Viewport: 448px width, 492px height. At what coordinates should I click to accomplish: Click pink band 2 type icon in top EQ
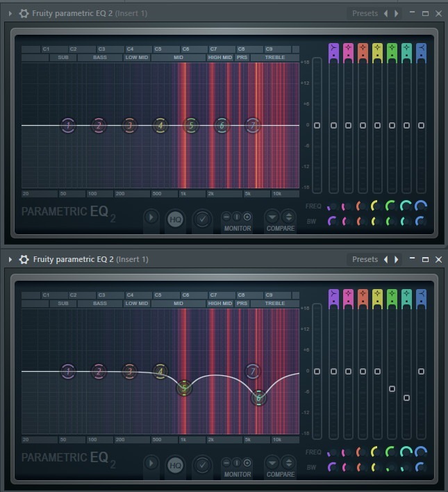tap(348, 48)
